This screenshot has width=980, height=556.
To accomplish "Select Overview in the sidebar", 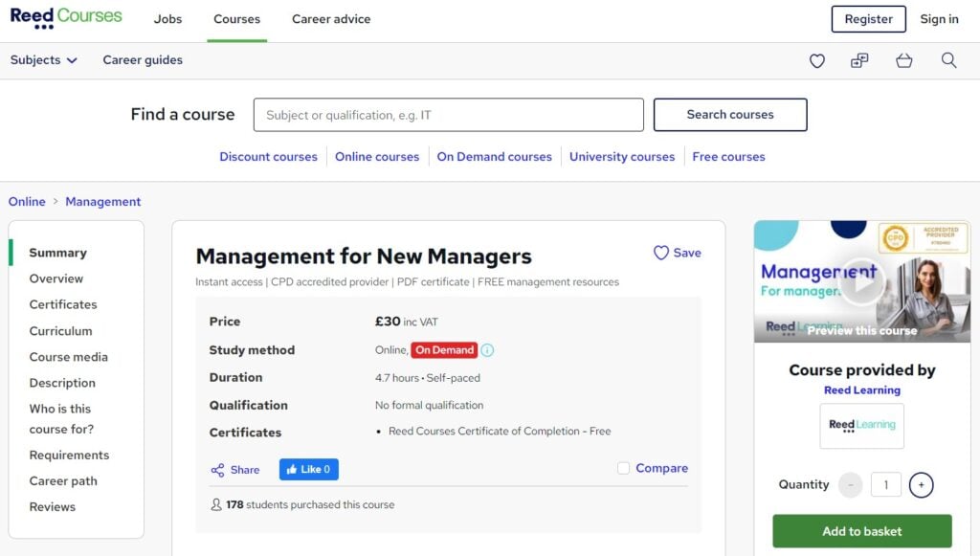I will (56, 278).
